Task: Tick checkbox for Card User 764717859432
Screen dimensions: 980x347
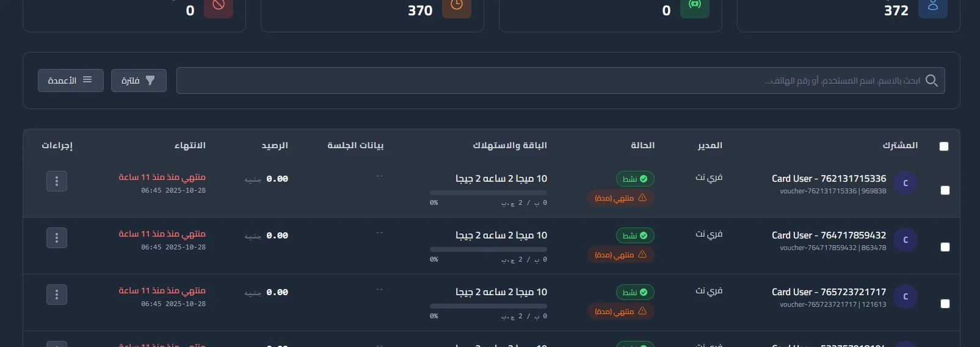Action: [x=945, y=247]
